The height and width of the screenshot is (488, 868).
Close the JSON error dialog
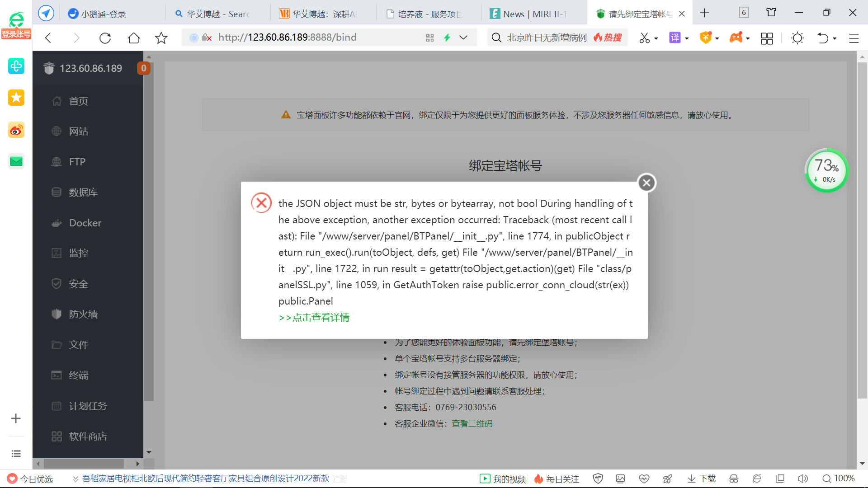point(646,183)
